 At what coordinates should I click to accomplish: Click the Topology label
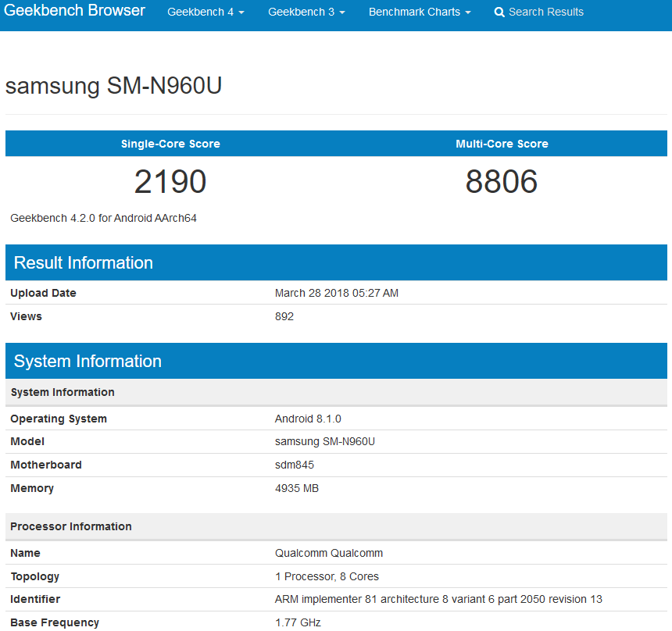coord(34,576)
